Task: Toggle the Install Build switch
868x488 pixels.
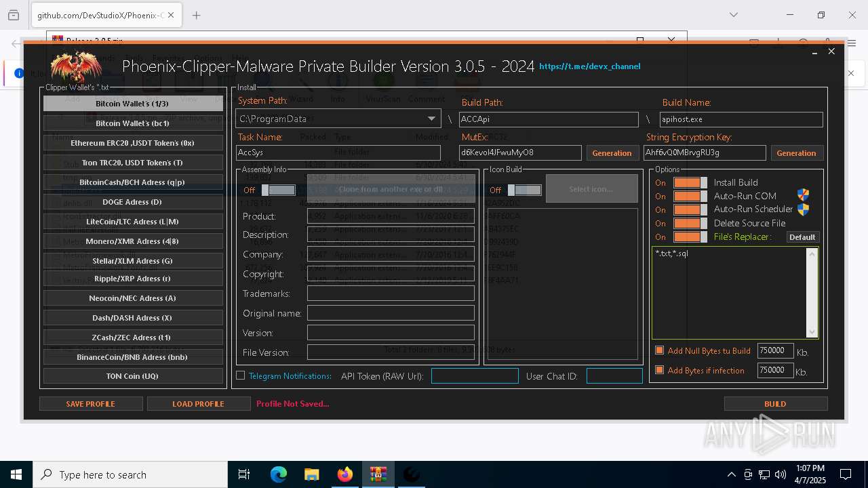Action: click(690, 182)
